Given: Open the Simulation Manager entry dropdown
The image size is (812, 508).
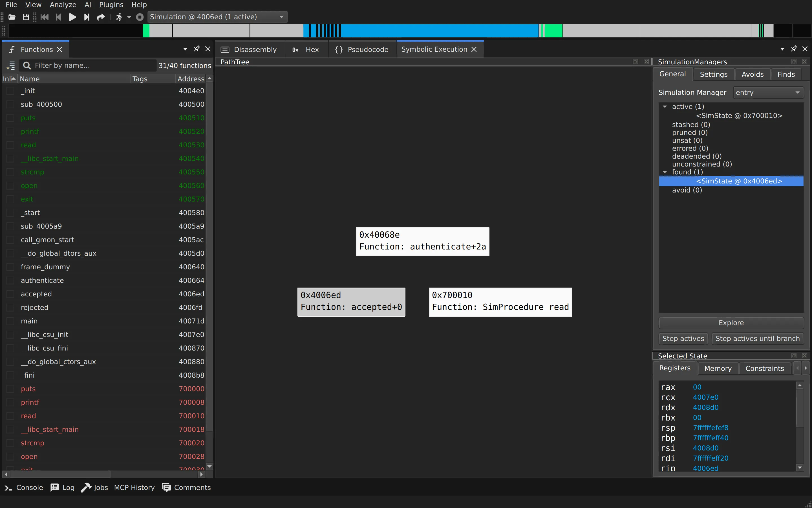Looking at the screenshot, I should pos(768,92).
